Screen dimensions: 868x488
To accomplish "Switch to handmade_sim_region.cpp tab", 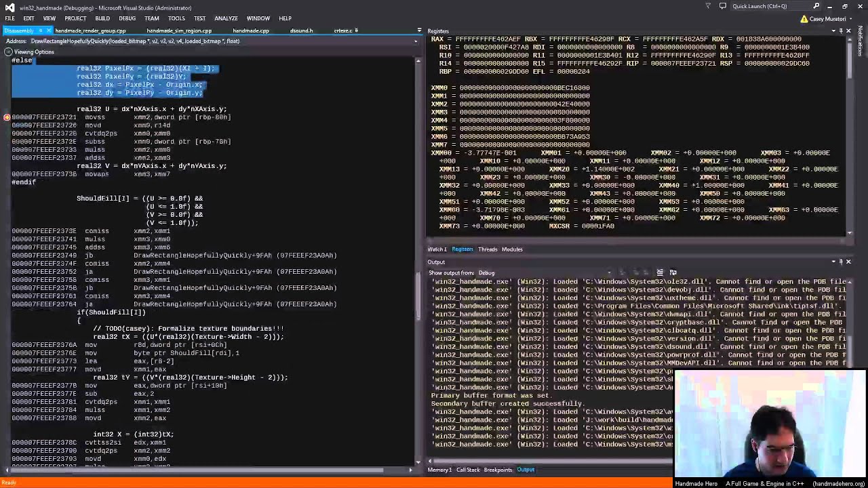I will (x=179, y=30).
